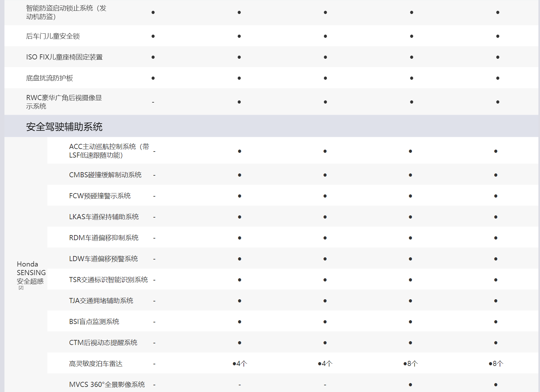
Task: Select the TJA交通拥堵辅助系统 label
Action: click(x=101, y=301)
